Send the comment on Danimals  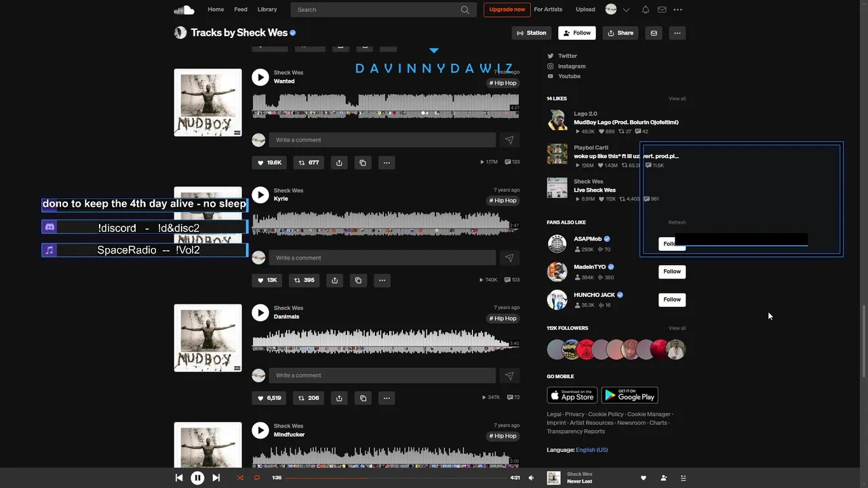click(509, 375)
